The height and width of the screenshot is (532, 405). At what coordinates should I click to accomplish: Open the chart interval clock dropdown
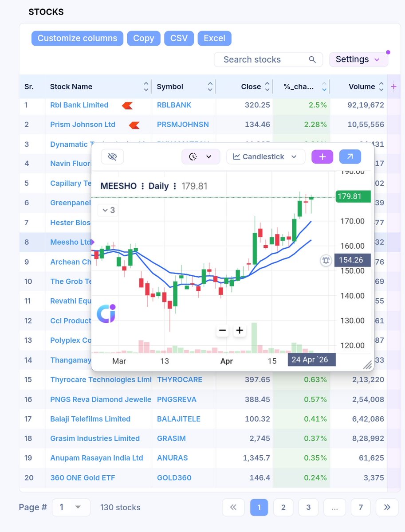coord(201,156)
